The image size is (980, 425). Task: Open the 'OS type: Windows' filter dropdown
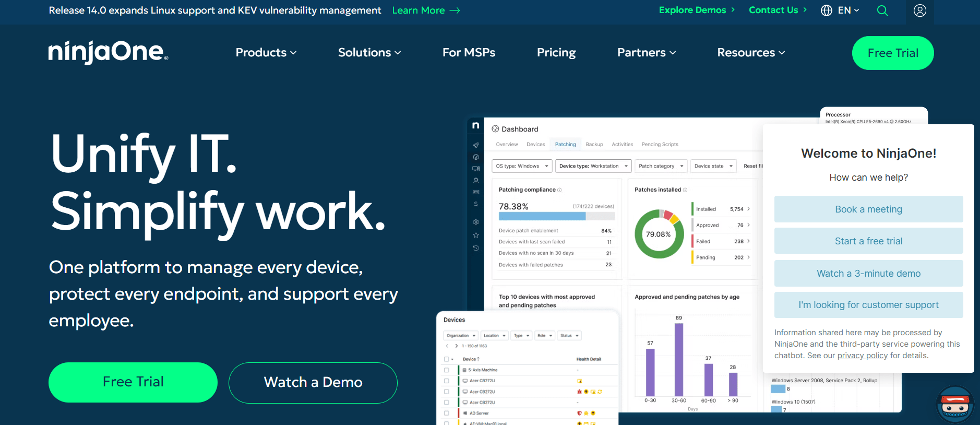click(x=522, y=166)
